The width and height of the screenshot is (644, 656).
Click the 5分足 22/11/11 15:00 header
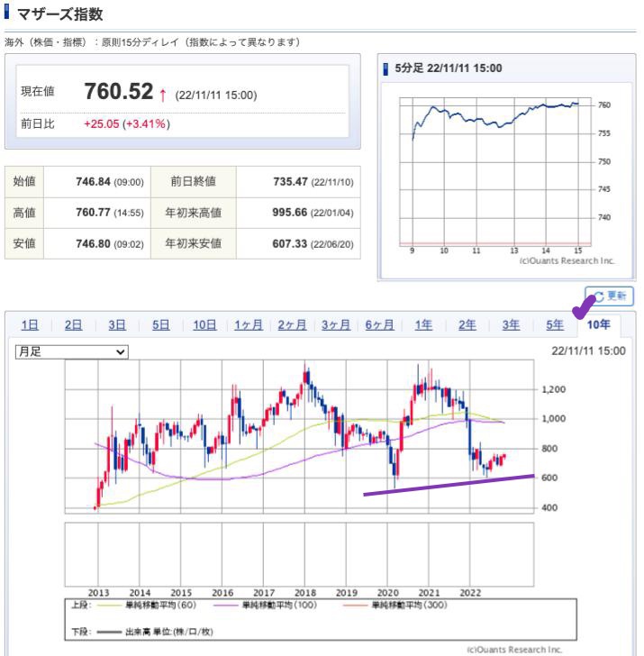coord(449,68)
